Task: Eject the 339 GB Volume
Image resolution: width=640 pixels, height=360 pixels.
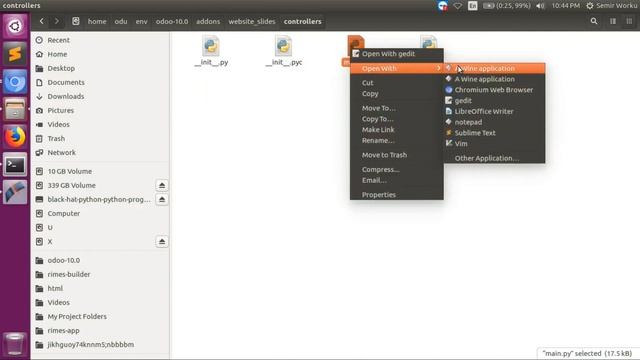Action: [x=162, y=185]
